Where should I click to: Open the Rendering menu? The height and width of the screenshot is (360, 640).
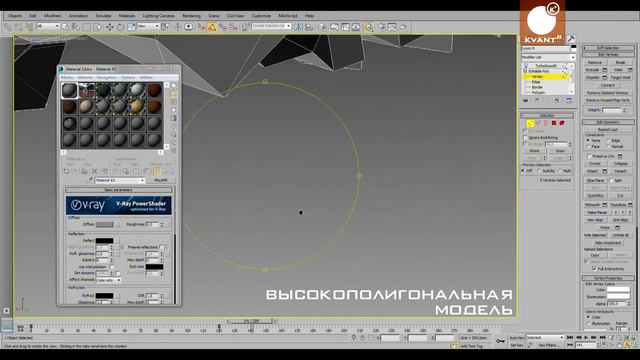coord(191,16)
